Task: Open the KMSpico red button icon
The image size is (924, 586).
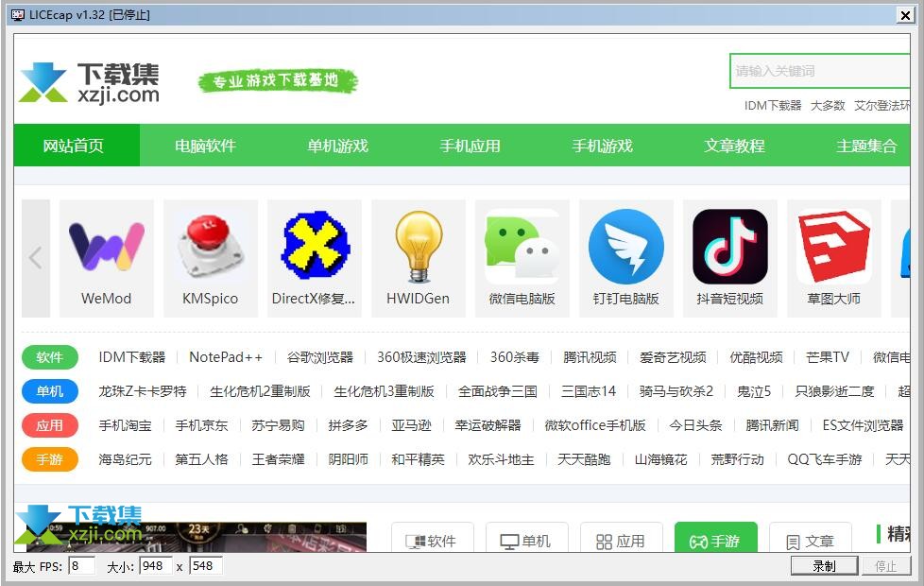Action: pos(211,247)
